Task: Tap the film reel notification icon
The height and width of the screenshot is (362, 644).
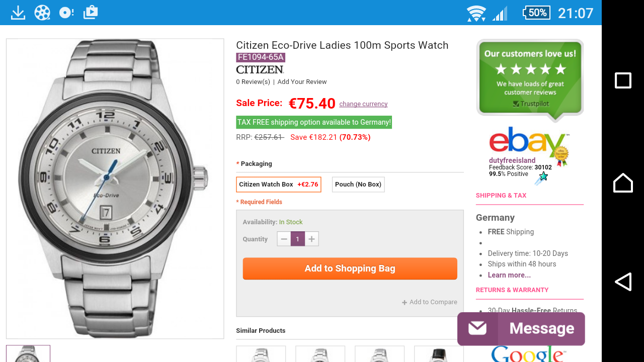Action: [42, 13]
